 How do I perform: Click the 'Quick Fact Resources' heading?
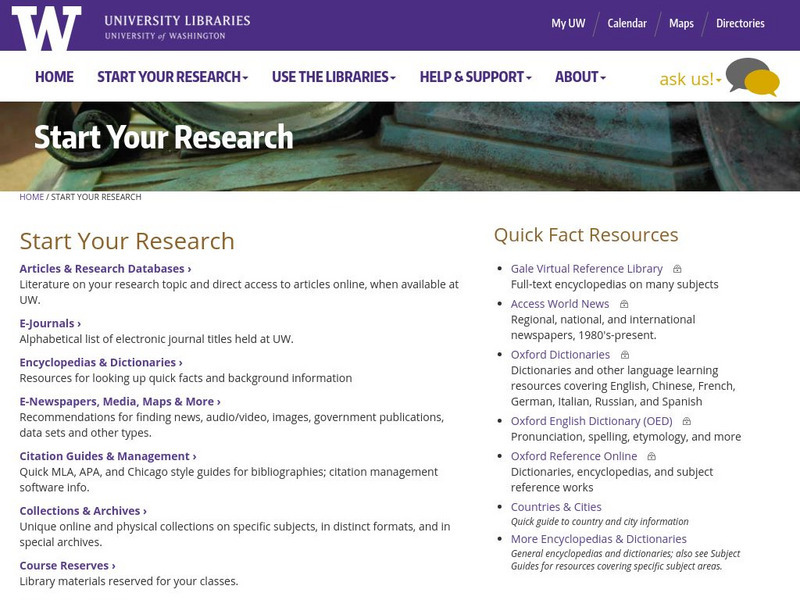coord(586,235)
